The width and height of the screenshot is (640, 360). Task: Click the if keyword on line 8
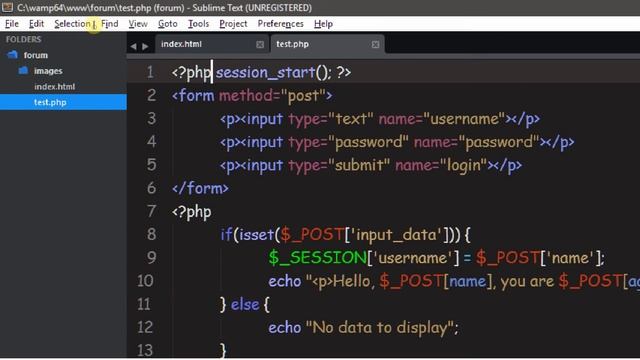[226, 235]
